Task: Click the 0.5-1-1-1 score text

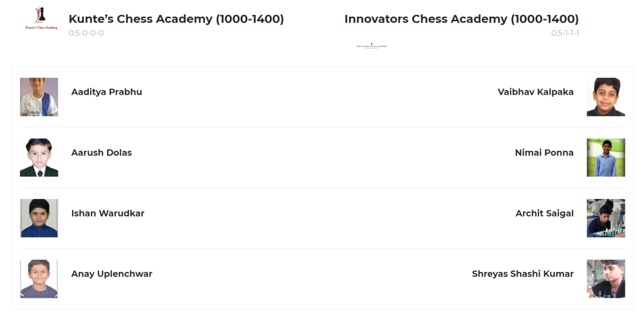Action: coord(565,33)
